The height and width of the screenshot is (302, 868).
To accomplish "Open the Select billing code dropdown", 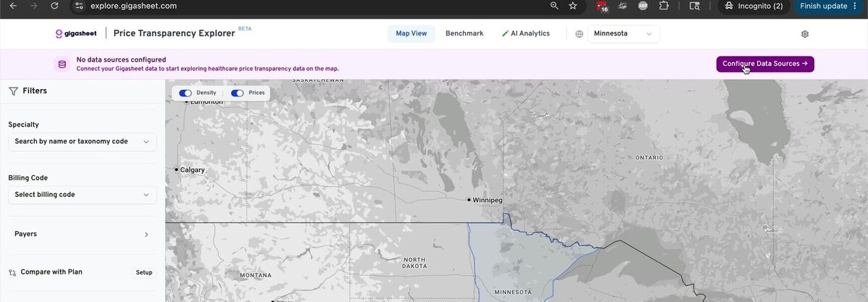I will (82, 195).
